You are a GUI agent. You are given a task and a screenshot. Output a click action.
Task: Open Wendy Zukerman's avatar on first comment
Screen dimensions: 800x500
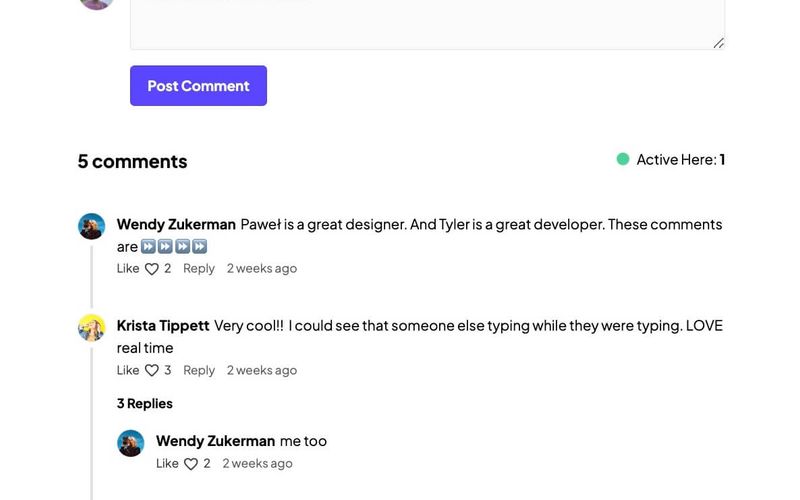pos(92,226)
